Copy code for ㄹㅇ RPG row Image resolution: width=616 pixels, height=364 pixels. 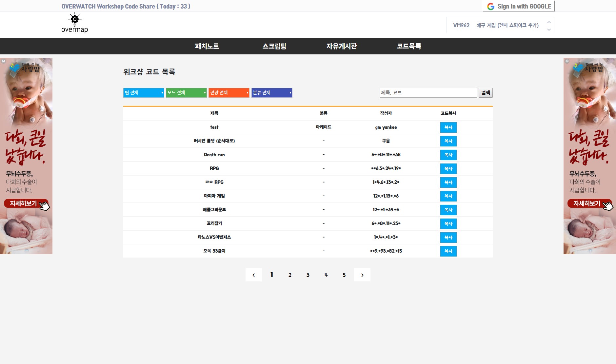click(x=448, y=182)
